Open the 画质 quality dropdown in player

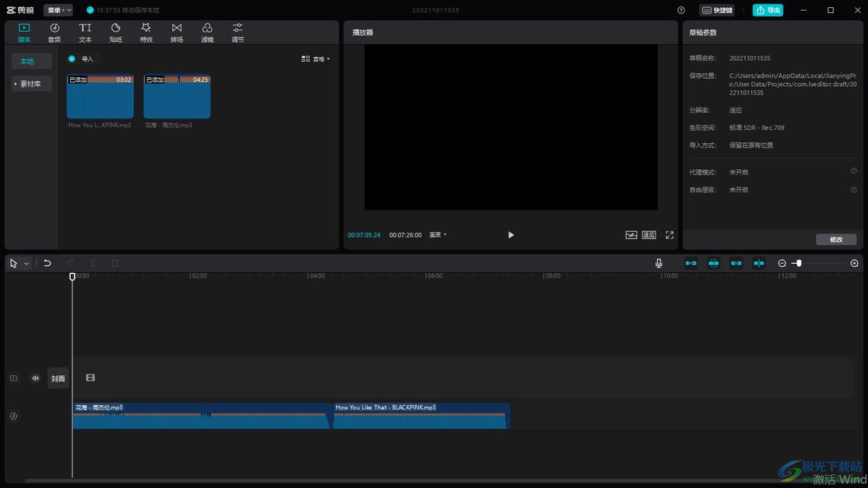pyautogui.click(x=438, y=235)
